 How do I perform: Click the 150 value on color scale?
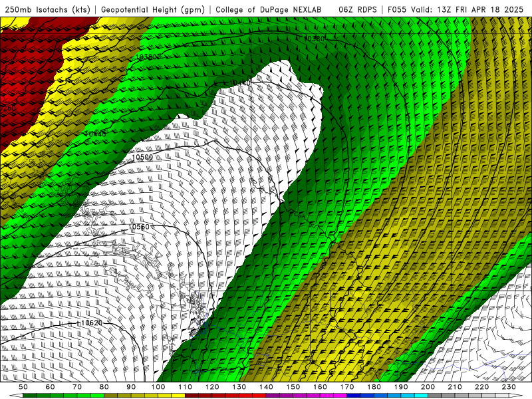293,387
